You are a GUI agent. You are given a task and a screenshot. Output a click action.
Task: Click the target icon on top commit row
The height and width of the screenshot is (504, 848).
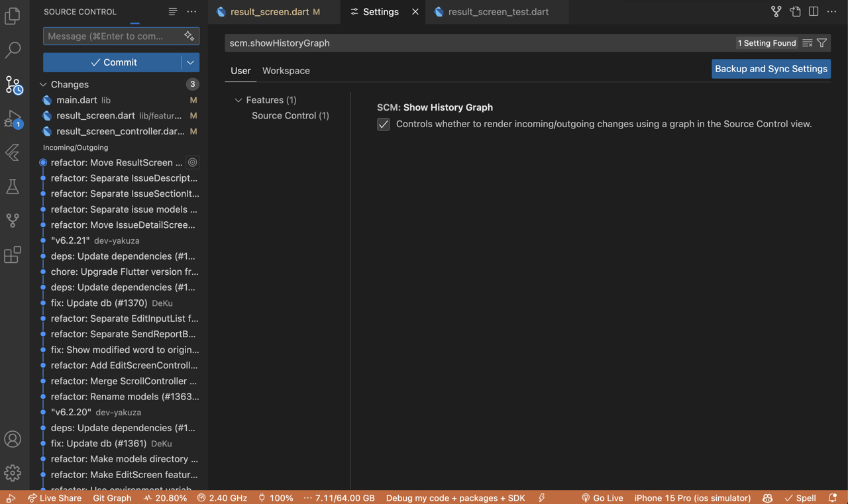(192, 162)
